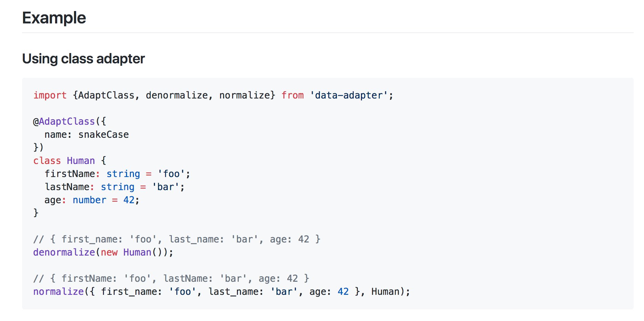Click the from keyword in import
Viewport: 644px width, 321px height.
coord(293,95)
